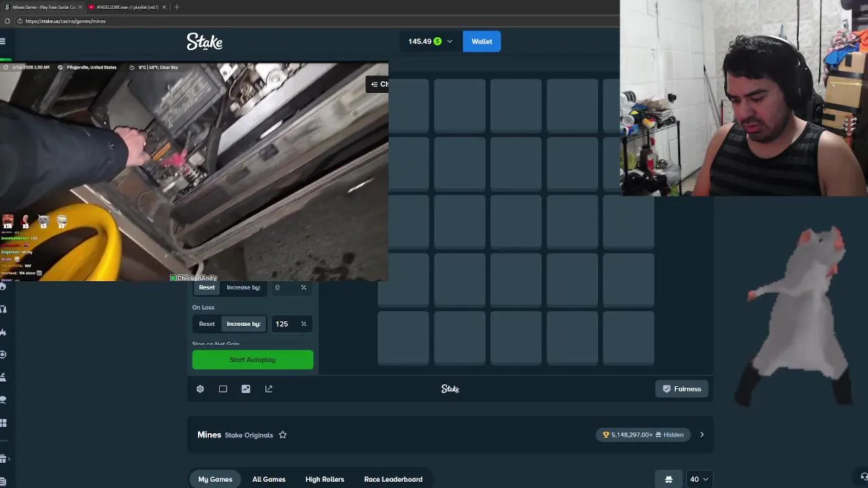Viewport: 868px width, 488px height.
Task: Open the 145.49 balance currency dropdown
Action: click(x=430, y=41)
